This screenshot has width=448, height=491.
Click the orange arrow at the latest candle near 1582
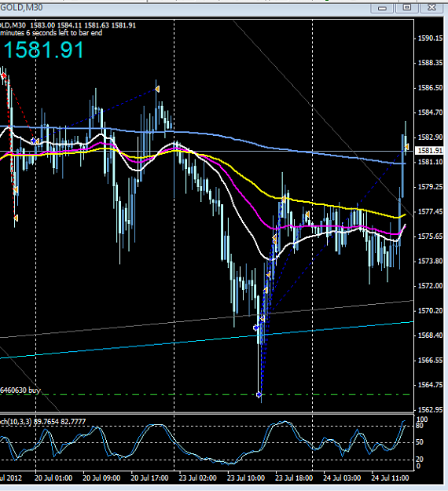pos(406,147)
